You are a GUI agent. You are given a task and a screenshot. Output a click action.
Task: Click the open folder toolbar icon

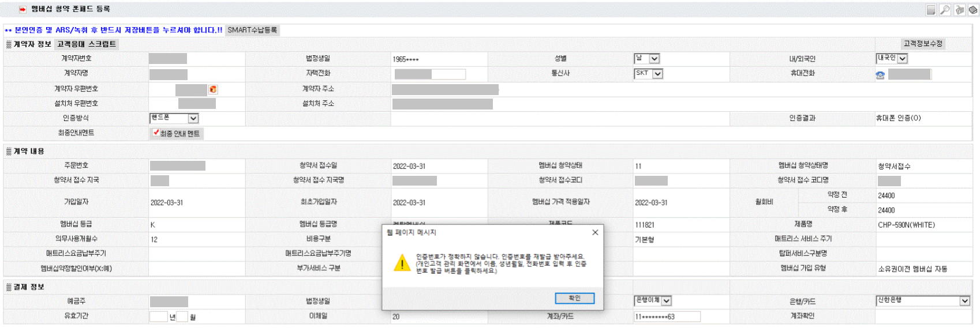[959, 10]
